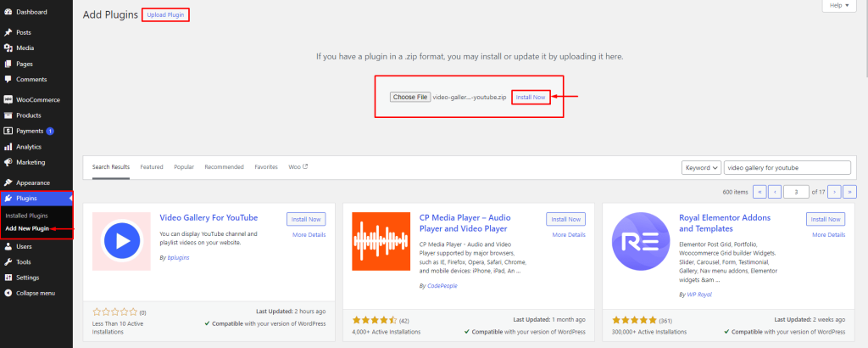Click the WooCommerce icon in sidebar
868x348 pixels.
[8, 100]
